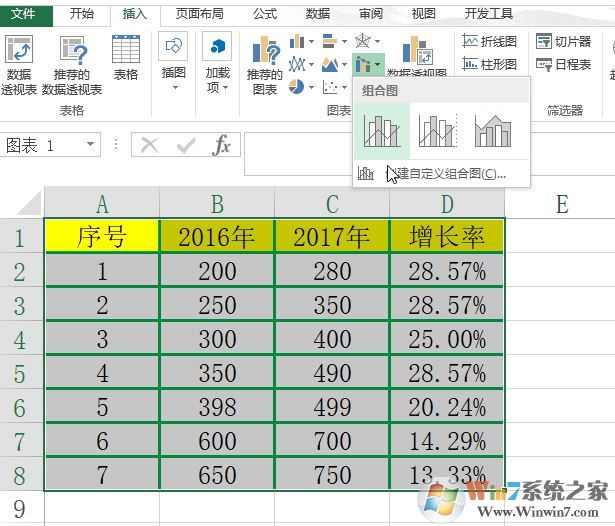This screenshot has width=615, height=526.
Task: Expand the name box dropdown
Action: click(x=91, y=144)
